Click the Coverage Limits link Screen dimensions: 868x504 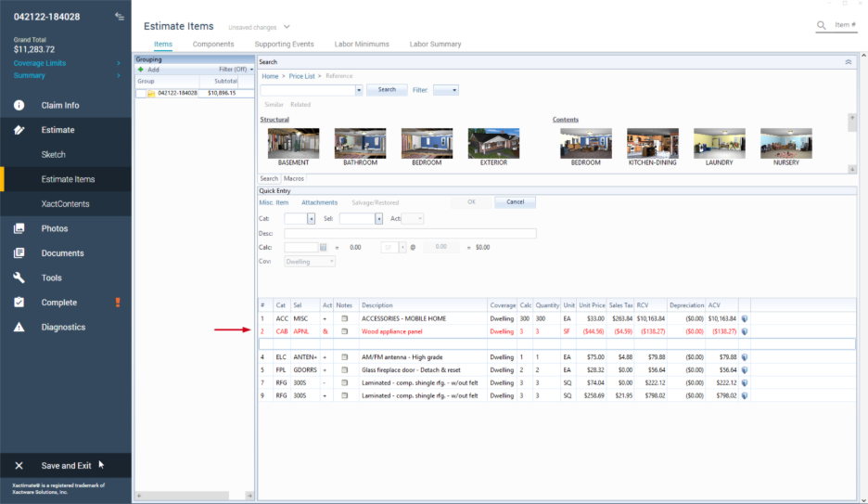pyautogui.click(x=42, y=63)
